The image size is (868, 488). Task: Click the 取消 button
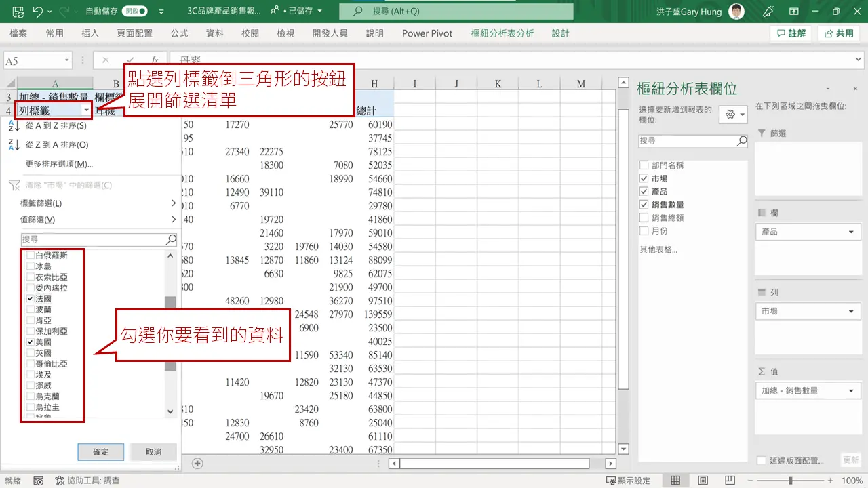point(153,452)
